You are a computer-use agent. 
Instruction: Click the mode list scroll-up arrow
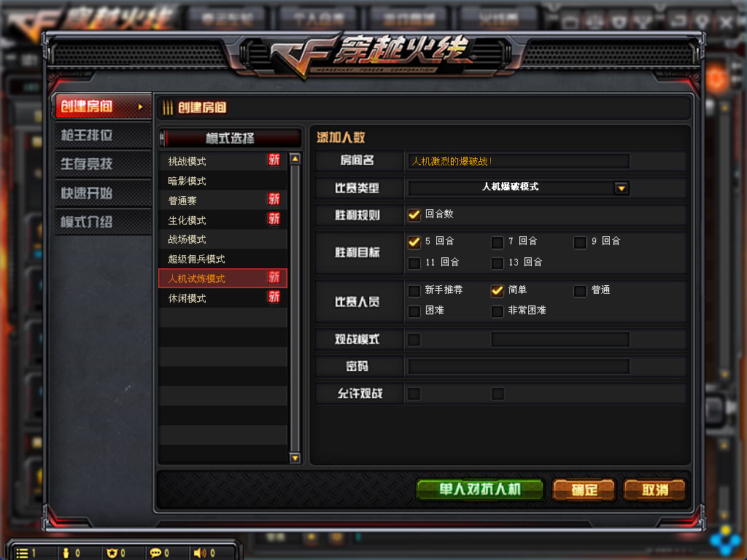(295, 158)
